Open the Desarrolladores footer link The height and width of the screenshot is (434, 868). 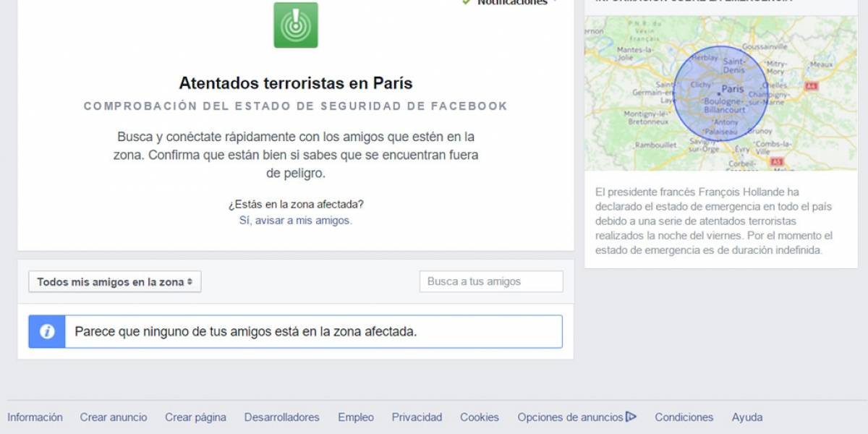click(x=282, y=417)
